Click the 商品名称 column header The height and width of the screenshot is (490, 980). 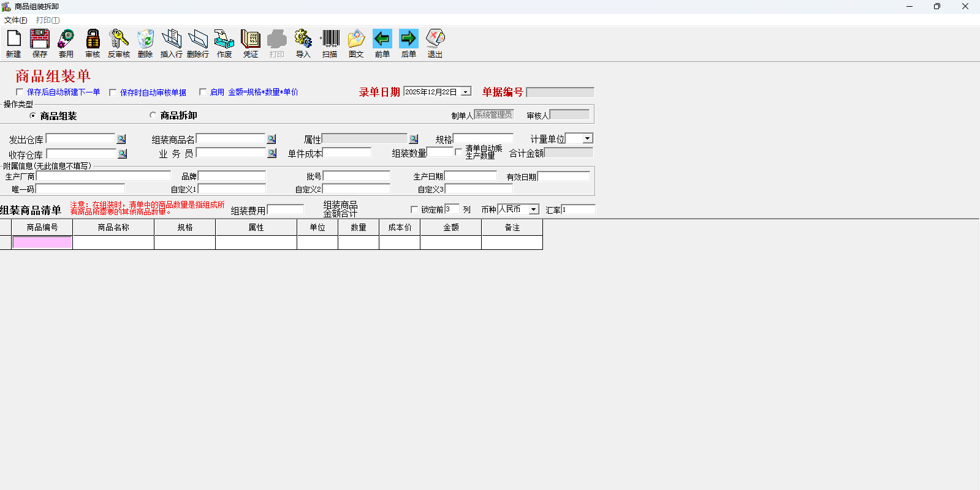tap(113, 227)
